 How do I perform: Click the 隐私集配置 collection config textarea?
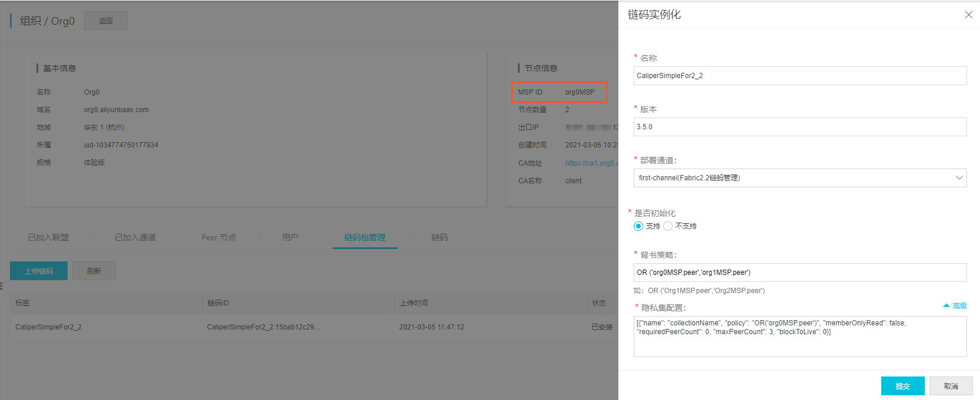pos(800,337)
